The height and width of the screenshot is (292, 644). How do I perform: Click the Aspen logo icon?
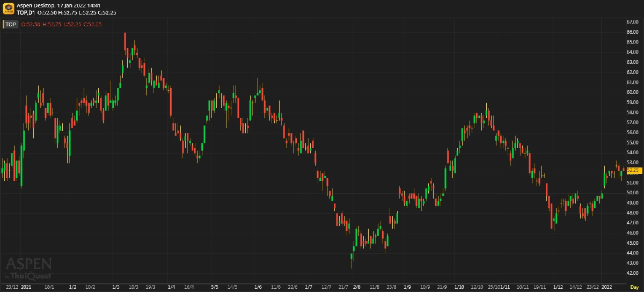[9, 8]
